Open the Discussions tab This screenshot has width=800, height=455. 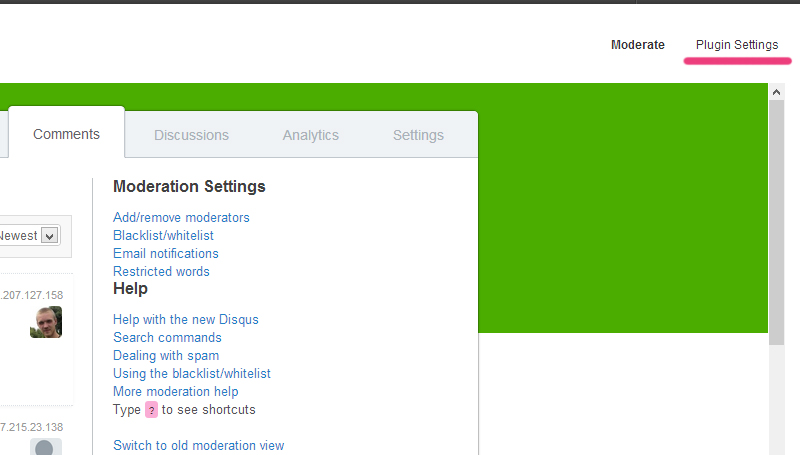pos(191,135)
